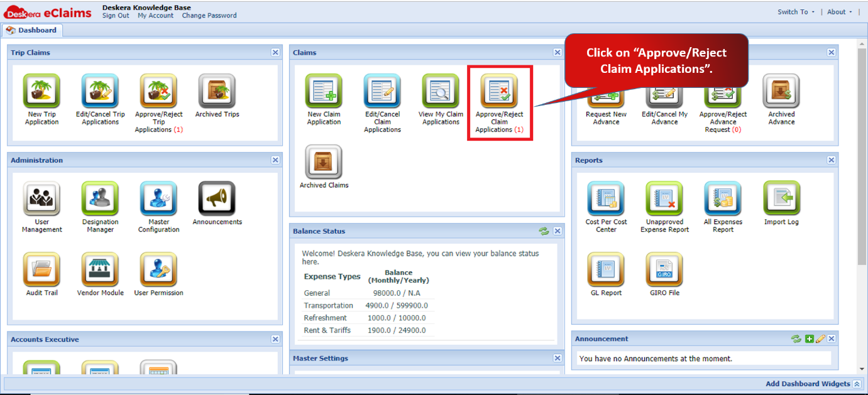Screen dimensions: 868x395
Task: Open the Switch To dropdown
Action: click(x=796, y=12)
